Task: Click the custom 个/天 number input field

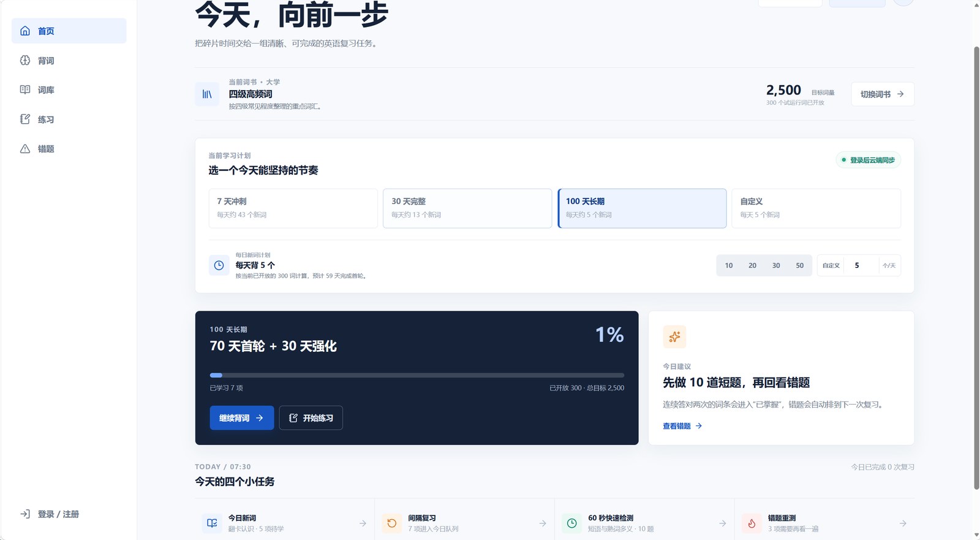Action: coord(861,265)
